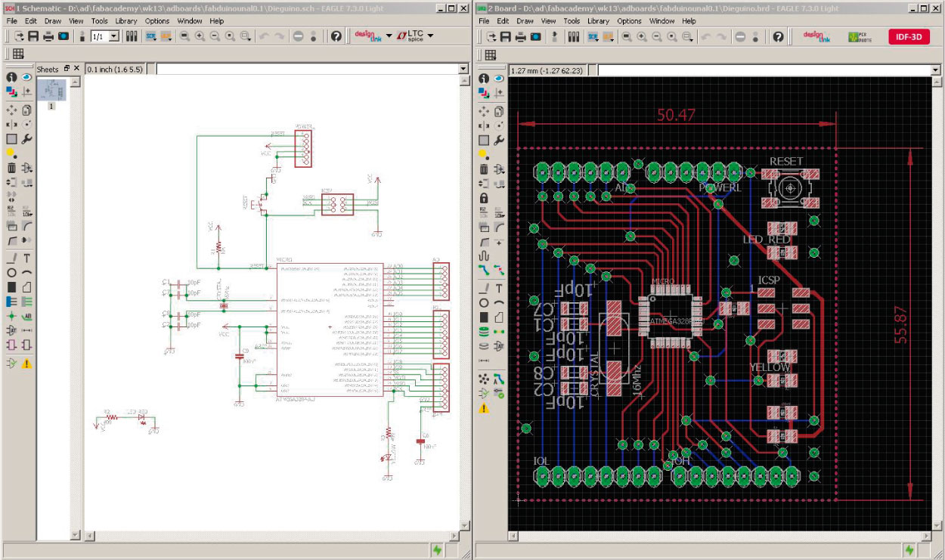
Task: Open the Schematic zoom select dropdown icon
Action: (x=246, y=36)
